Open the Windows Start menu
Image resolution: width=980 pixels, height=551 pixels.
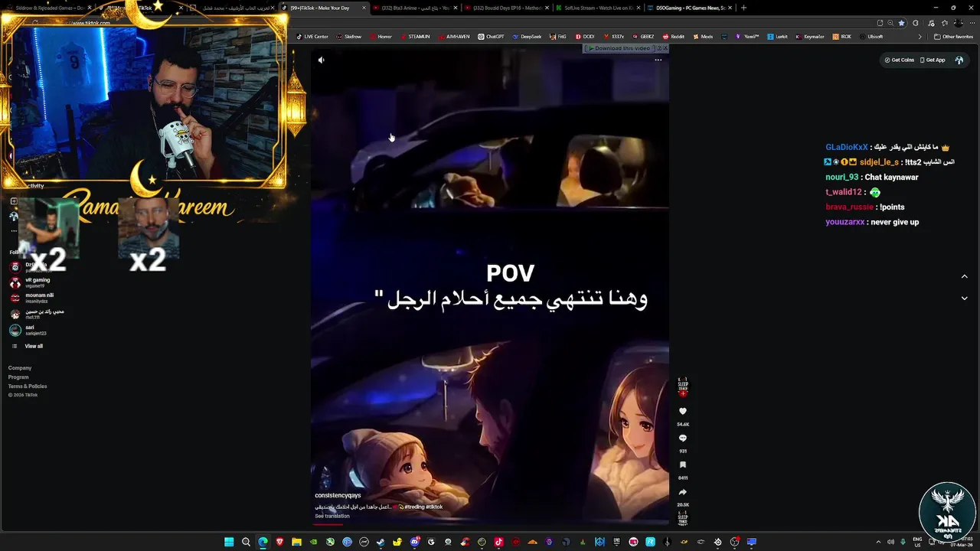click(x=229, y=542)
